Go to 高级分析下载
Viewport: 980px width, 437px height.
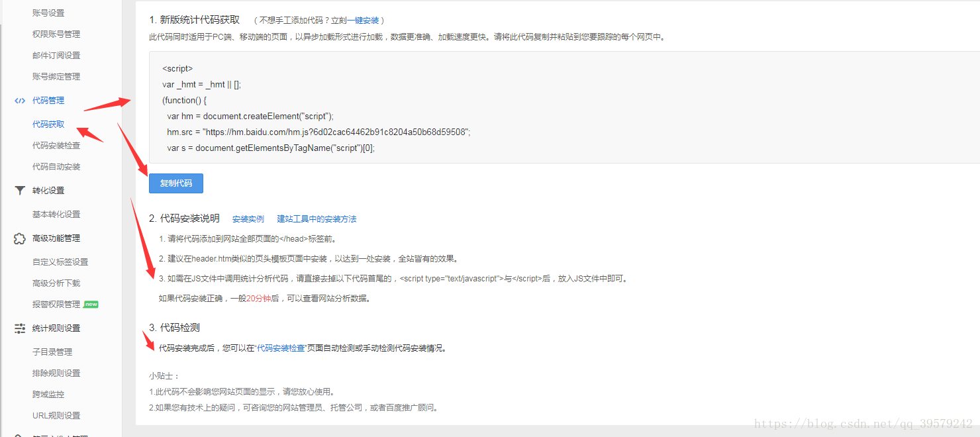click(56, 283)
